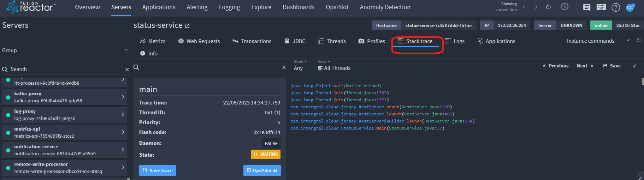Open OpsPilot AI for this trace
The image size is (644, 180).
pos(262,170)
